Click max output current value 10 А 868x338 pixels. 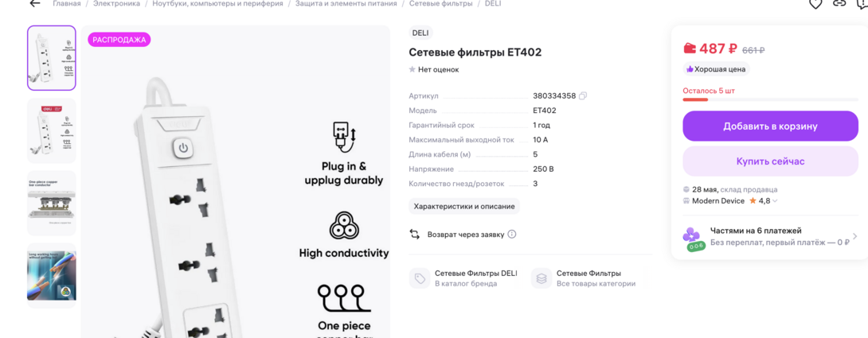point(540,140)
